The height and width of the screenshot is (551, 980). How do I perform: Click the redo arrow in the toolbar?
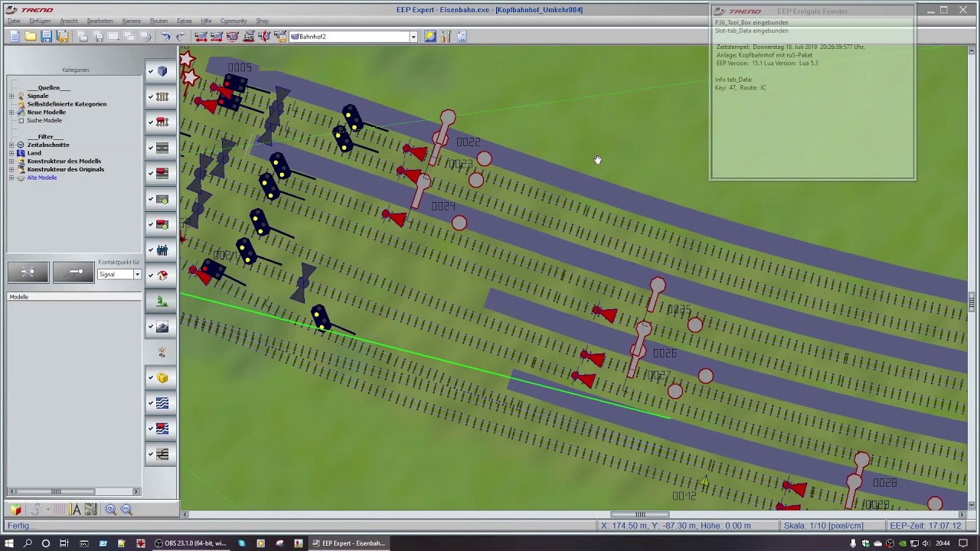tap(181, 37)
